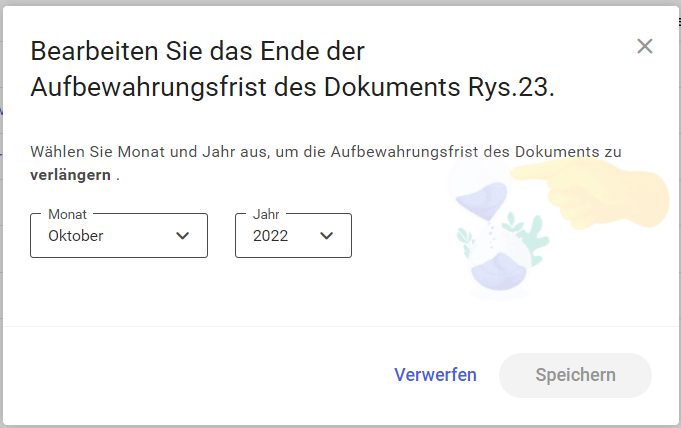Close the dialog with the X icon
The width and height of the screenshot is (681, 428).
pos(645,46)
